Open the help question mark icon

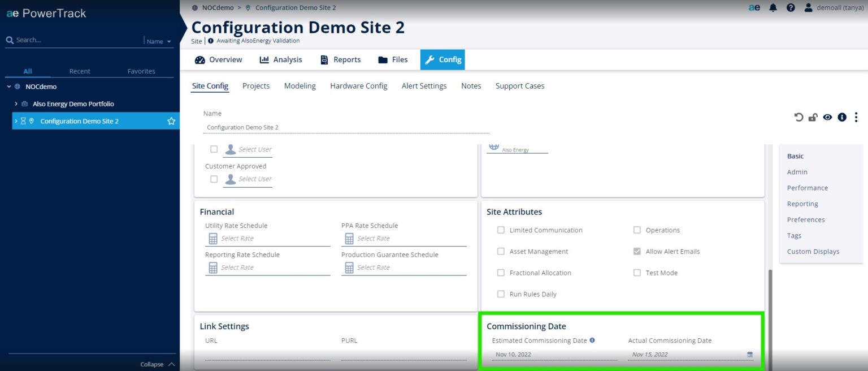tap(790, 7)
